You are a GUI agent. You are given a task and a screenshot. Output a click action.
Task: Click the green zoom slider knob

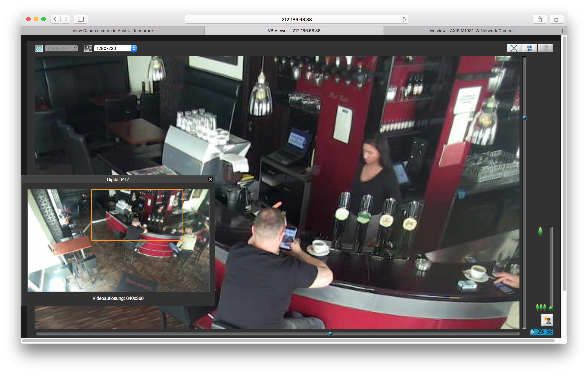(551, 308)
